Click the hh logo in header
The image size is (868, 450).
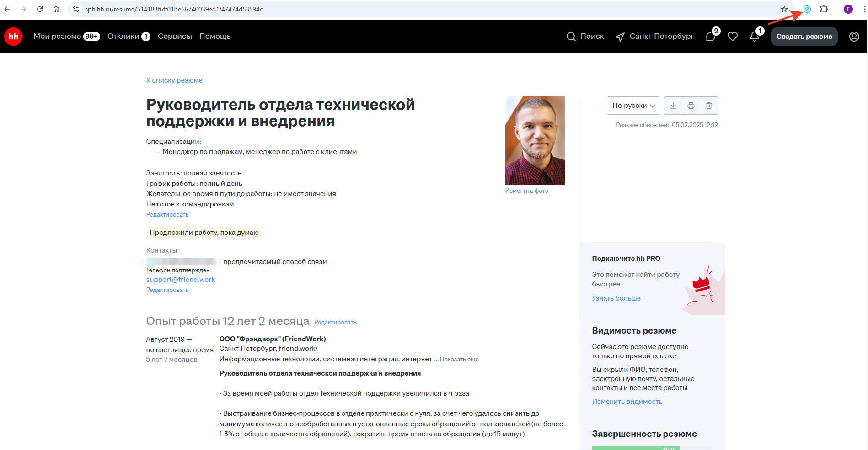[x=13, y=37]
